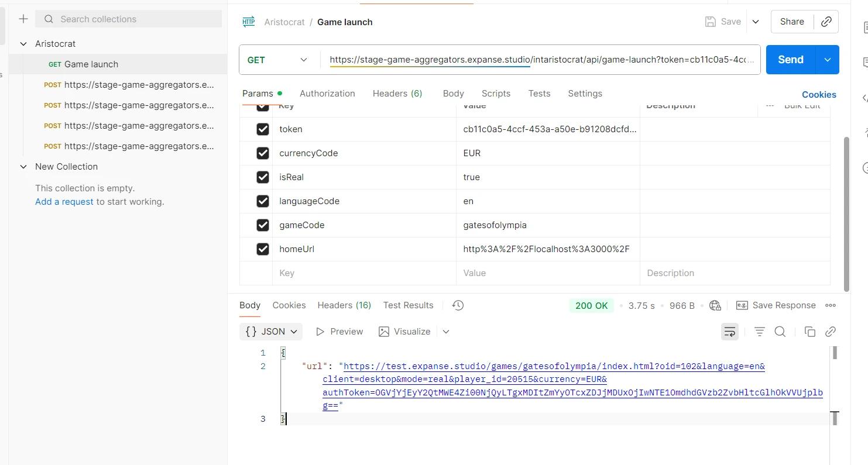Image resolution: width=868 pixels, height=465 pixels.
Task: Click the filter response icon
Action: [x=760, y=332]
